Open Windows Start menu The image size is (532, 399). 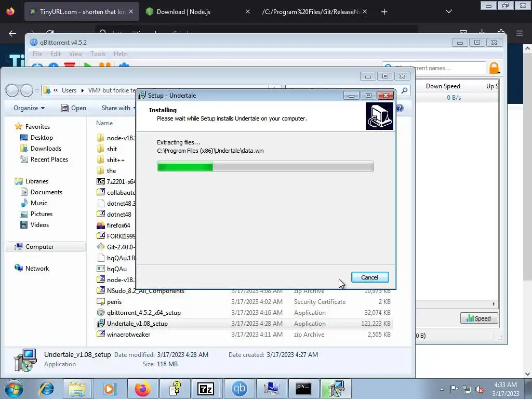click(x=14, y=389)
